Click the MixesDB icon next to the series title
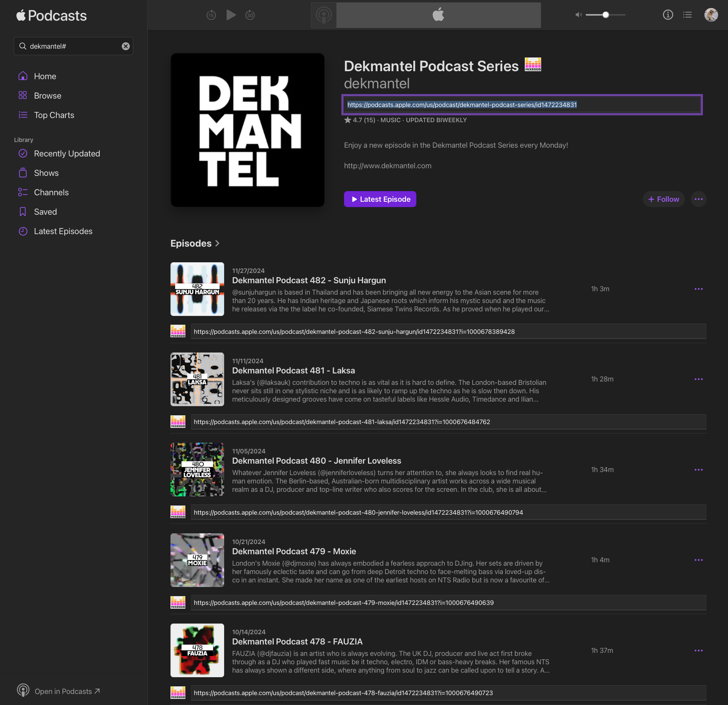Image resolution: width=728 pixels, height=705 pixels. coord(533,64)
